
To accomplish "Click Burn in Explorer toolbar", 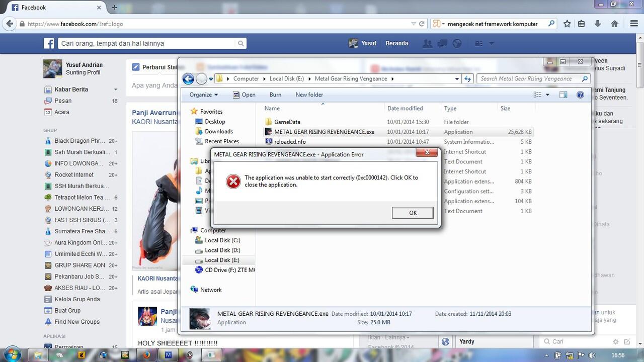I will [275, 95].
